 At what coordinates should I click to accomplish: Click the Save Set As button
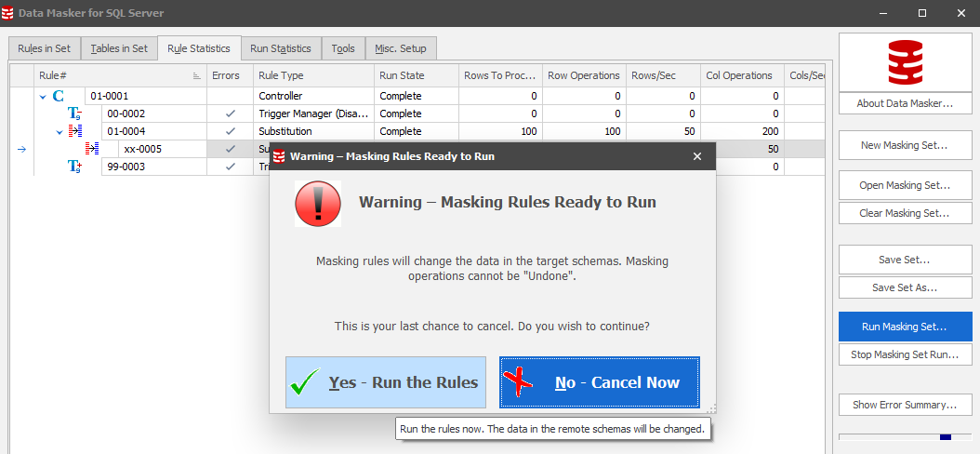click(x=905, y=287)
